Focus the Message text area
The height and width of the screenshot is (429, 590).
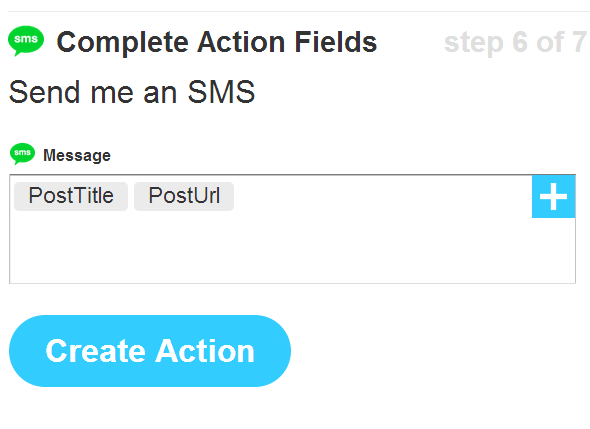point(292,229)
